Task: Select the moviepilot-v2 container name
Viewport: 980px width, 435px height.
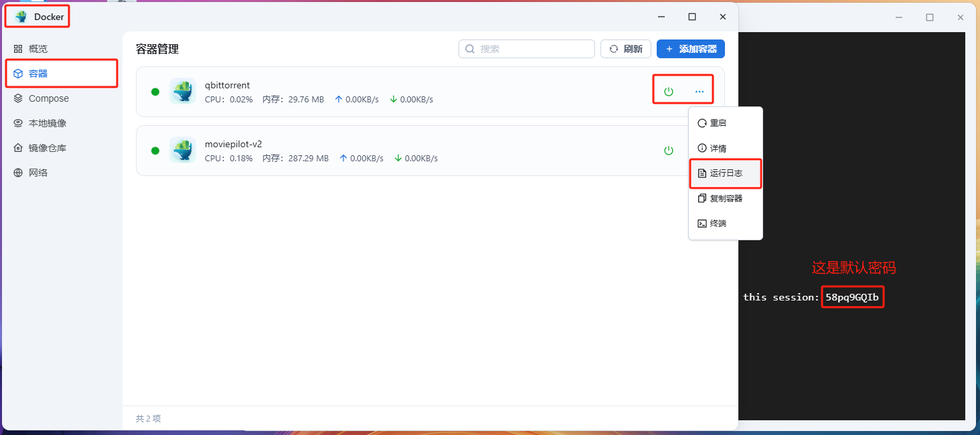Action: pos(234,144)
